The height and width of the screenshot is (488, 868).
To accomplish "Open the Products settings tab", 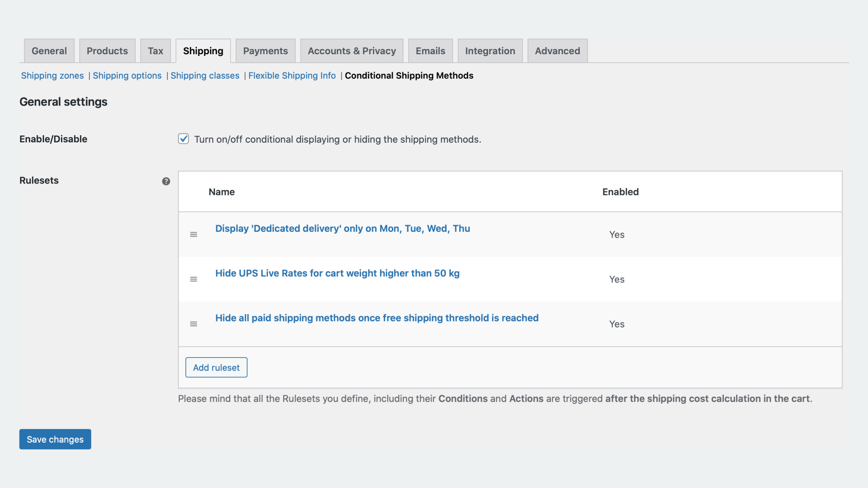I will (x=107, y=50).
